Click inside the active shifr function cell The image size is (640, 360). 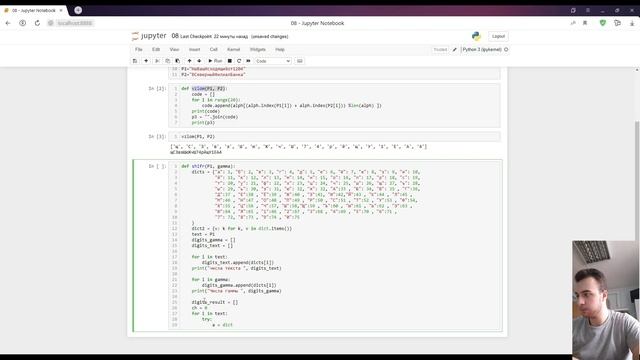(334, 245)
